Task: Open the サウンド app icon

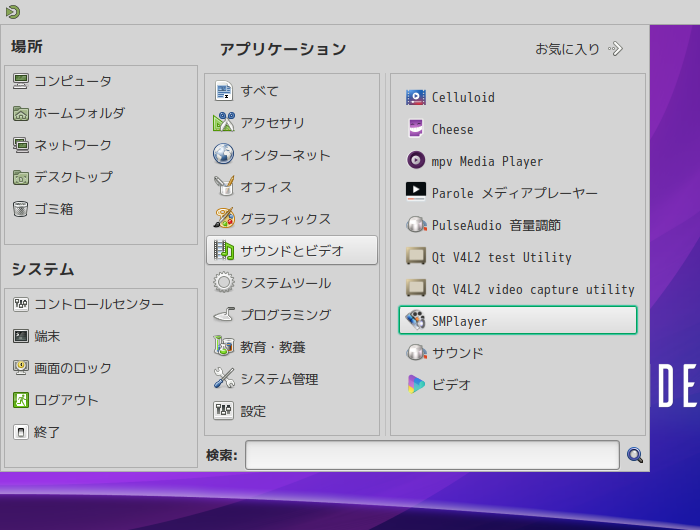Action: click(x=416, y=353)
